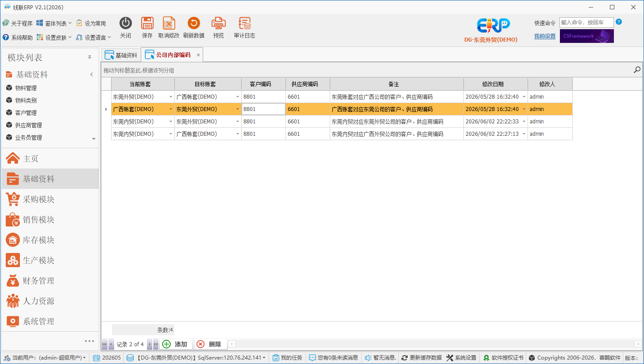Click the remark cell 东莞内贸对应广西外贸公司的客户、供应商编码
644x364 pixels.
tap(397, 134)
